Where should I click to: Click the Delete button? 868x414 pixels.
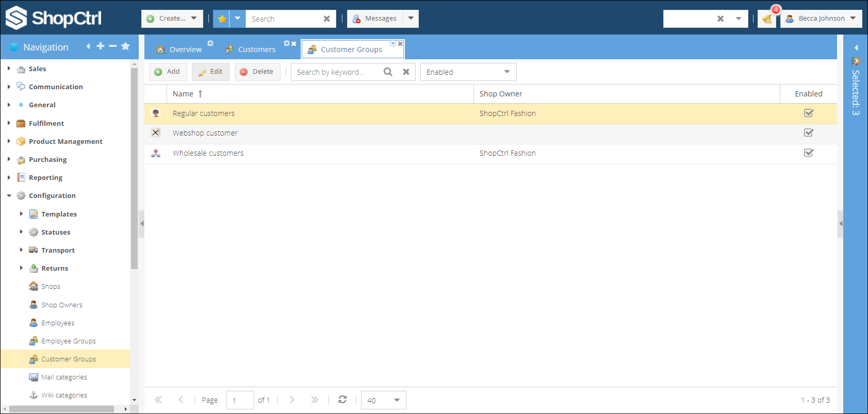(257, 72)
